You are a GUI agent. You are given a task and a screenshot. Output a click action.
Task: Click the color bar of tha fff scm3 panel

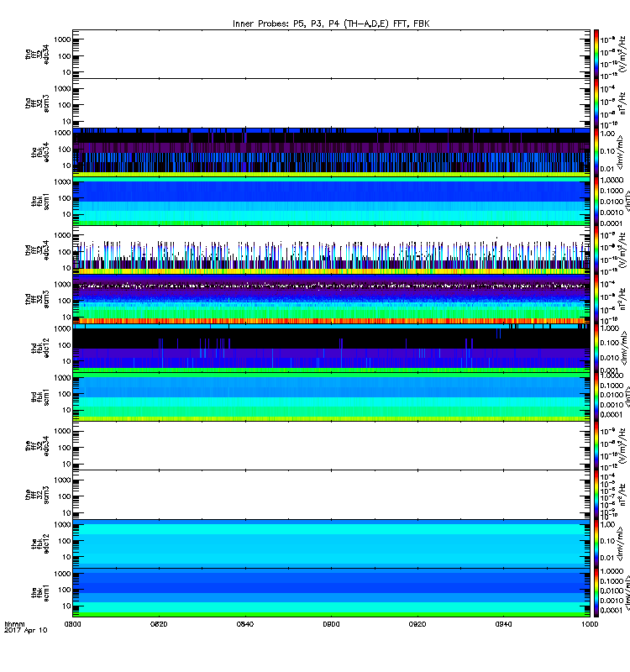[x=596, y=103]
